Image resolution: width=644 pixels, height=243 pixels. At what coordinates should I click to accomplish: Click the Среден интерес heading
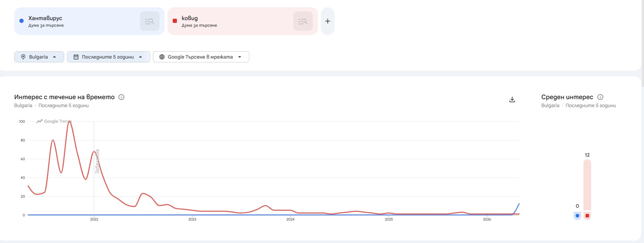click(x=567, y=97)
